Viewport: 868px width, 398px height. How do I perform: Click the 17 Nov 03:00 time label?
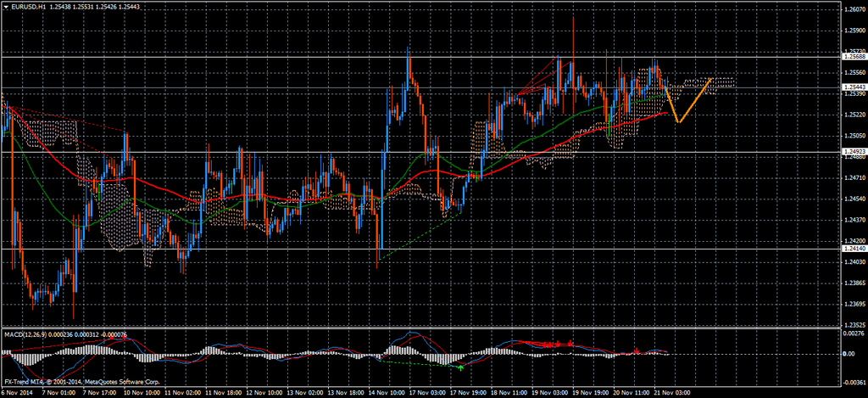pyautogui.click(x=428, y=392)
